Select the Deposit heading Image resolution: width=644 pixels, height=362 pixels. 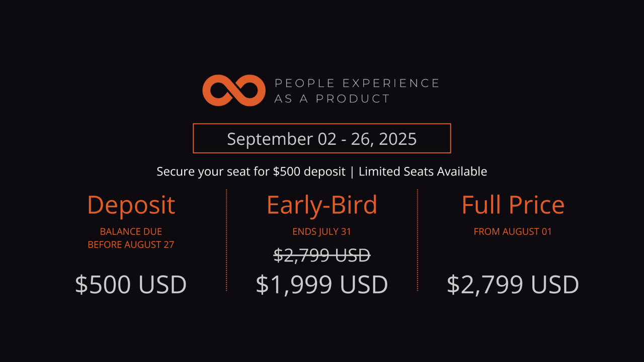(131, 205)
